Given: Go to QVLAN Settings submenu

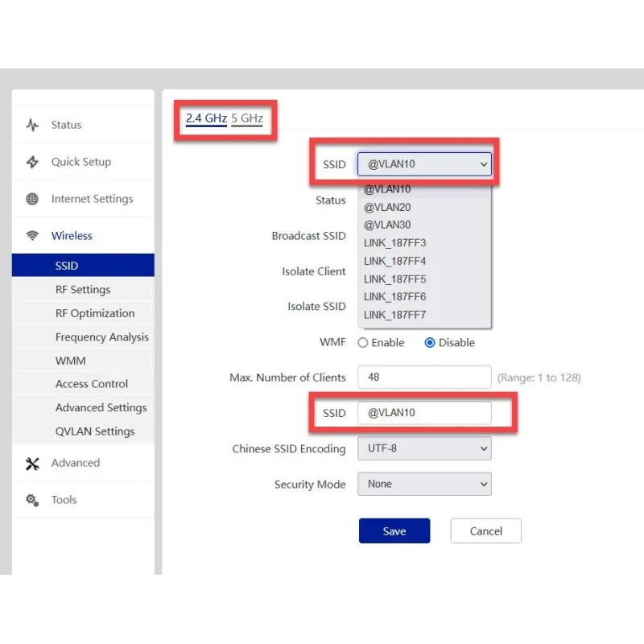Looking at the screenshot, I should (x=94, y=431).
